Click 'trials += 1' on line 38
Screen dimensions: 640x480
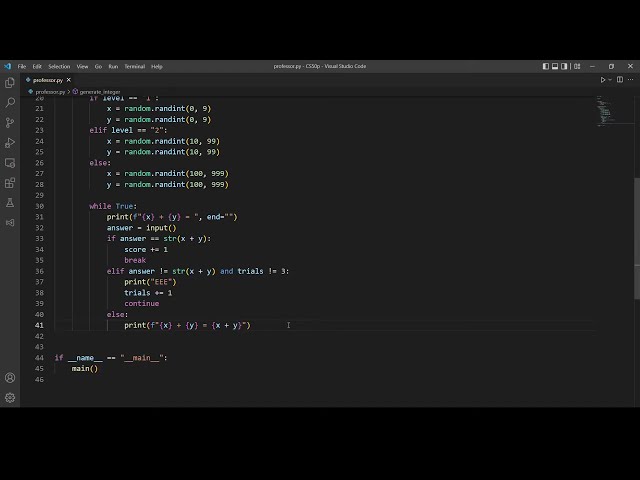pyautogui.click(x=148, y=293)
